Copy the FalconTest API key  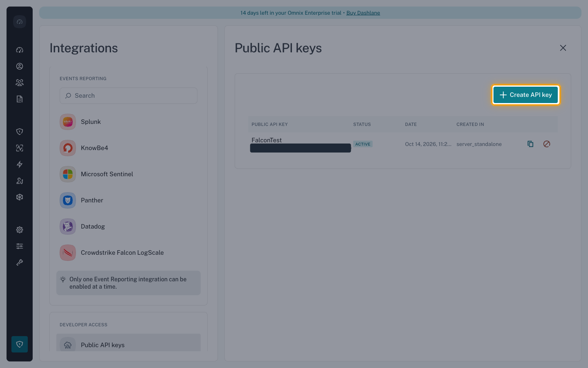pos(530,144)
